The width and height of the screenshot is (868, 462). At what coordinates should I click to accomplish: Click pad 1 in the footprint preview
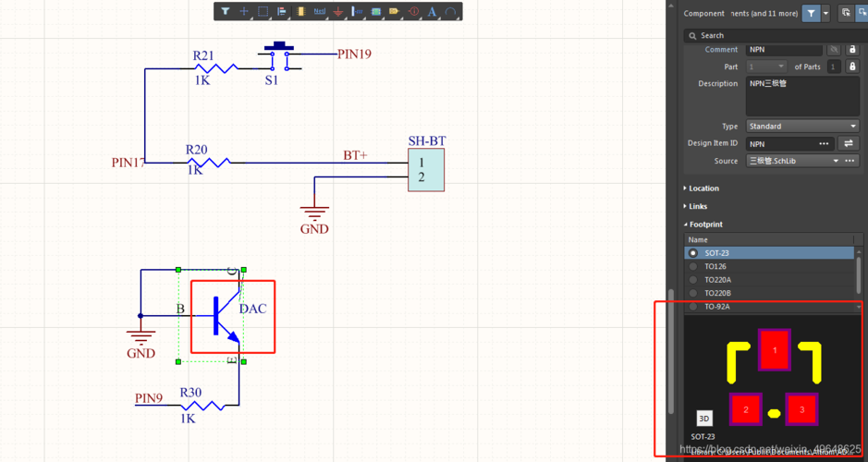(775, 349)
